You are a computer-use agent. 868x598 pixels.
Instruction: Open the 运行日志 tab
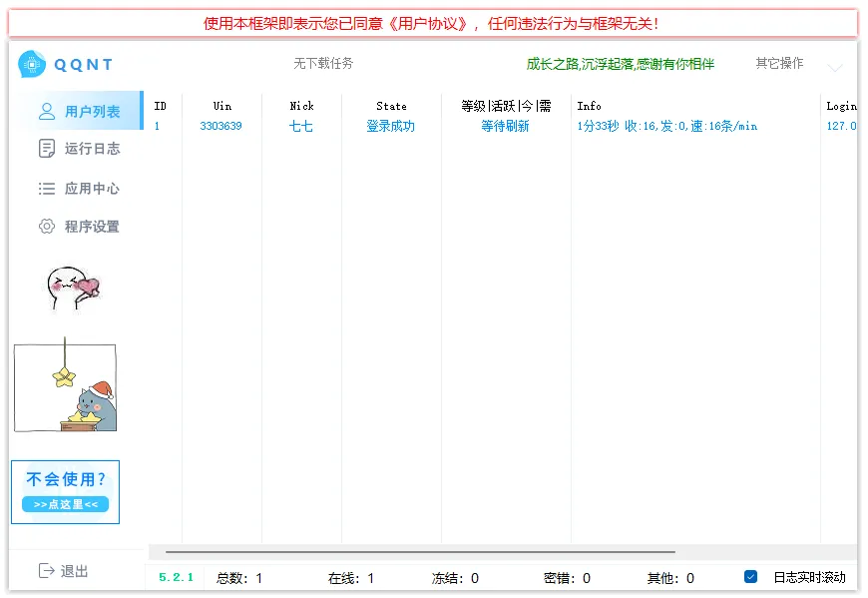(92, 149)
